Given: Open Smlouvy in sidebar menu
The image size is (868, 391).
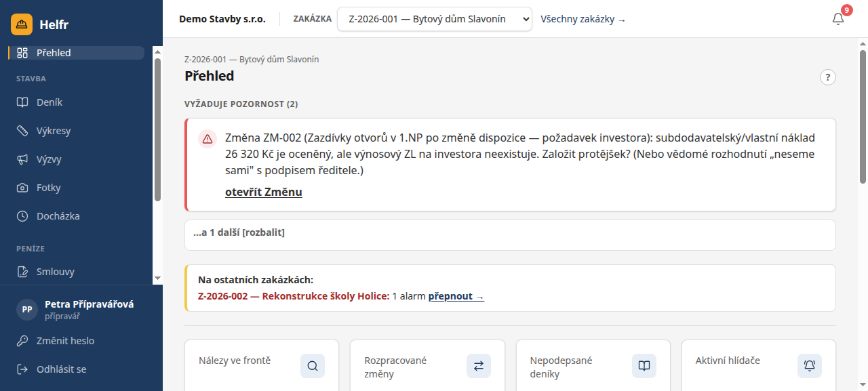Looking at the screenshot, I should tap(77, 272).
